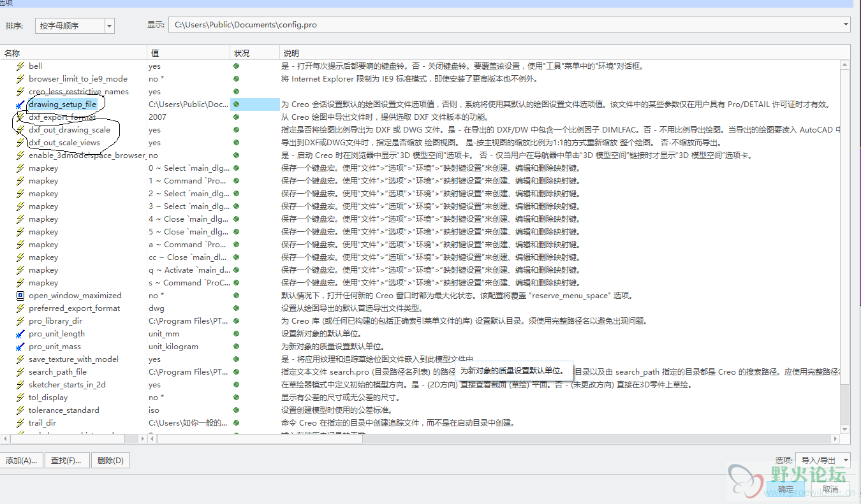The width and height of the screenshot is (861, 504).
Task: Open the 导入/导出 options dropdown
Action: pos(823,460)
